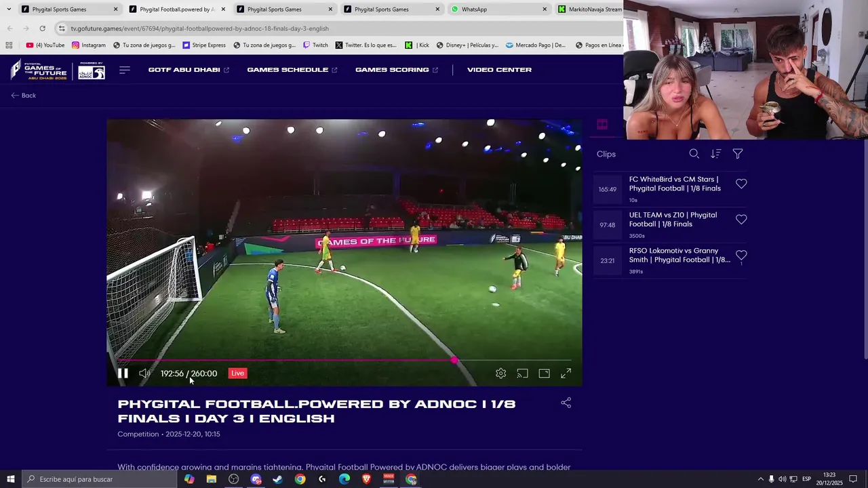Open GAMES SCHEDULE page

[x=292, y=70]
